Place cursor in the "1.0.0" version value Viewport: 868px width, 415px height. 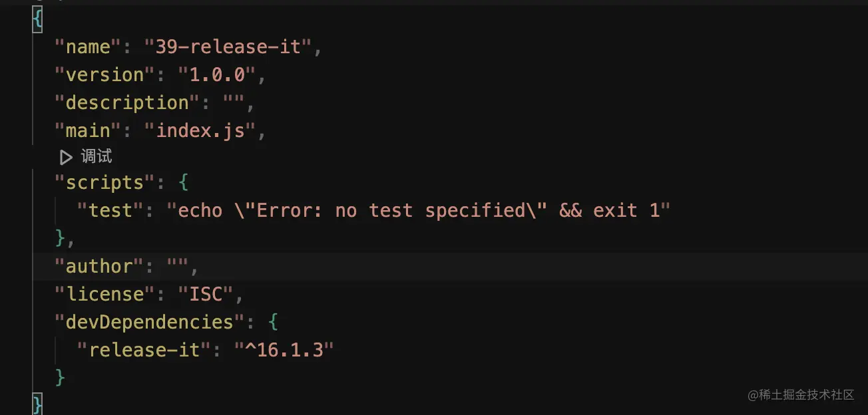[x=216, y=75]
